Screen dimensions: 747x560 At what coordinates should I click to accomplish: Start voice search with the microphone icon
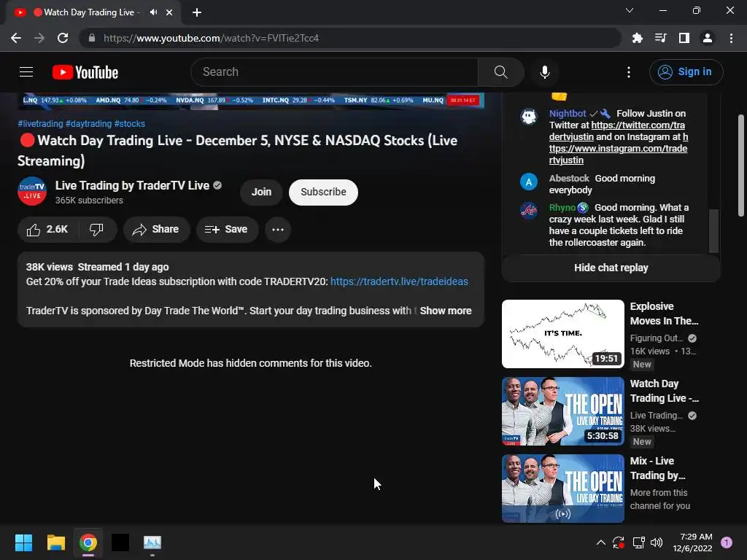(x=544, y=72)
